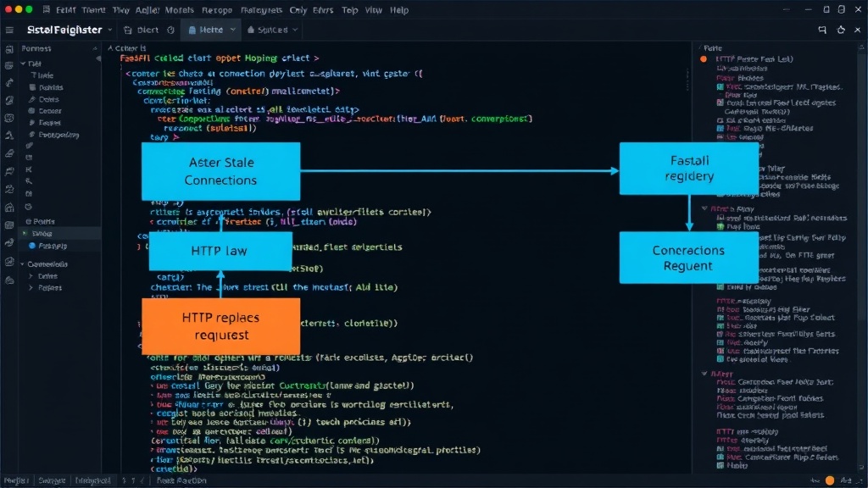Click the topmost icon in the left activity bar
The height and width of the screenshot is (488, 868).
(8, 50)
